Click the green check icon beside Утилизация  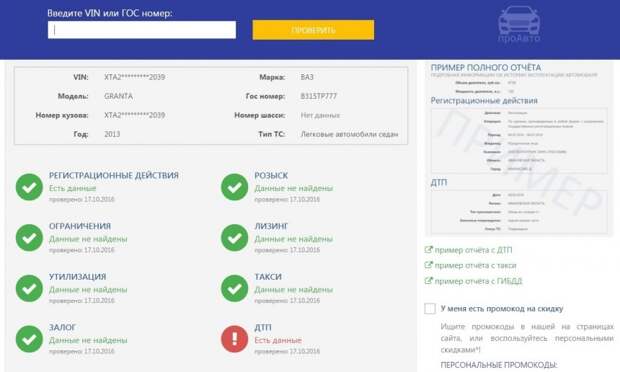29,288
